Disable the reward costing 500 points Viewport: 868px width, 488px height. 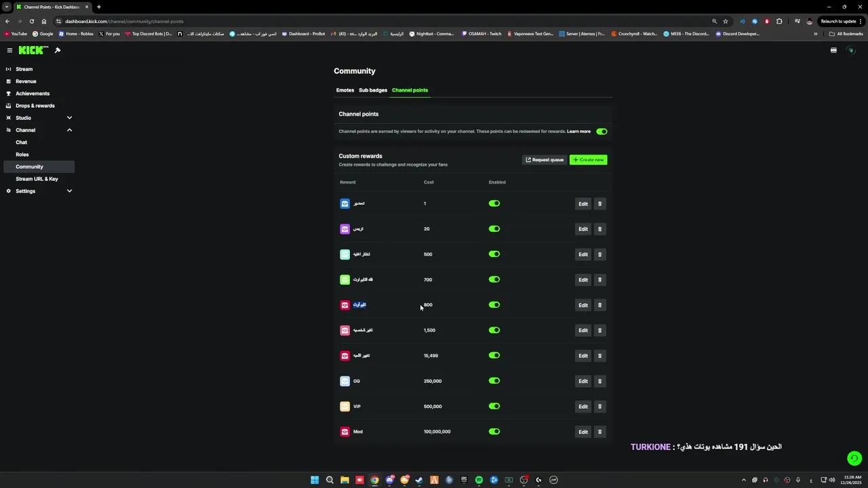pyautogui.click(x=494, y=254)
